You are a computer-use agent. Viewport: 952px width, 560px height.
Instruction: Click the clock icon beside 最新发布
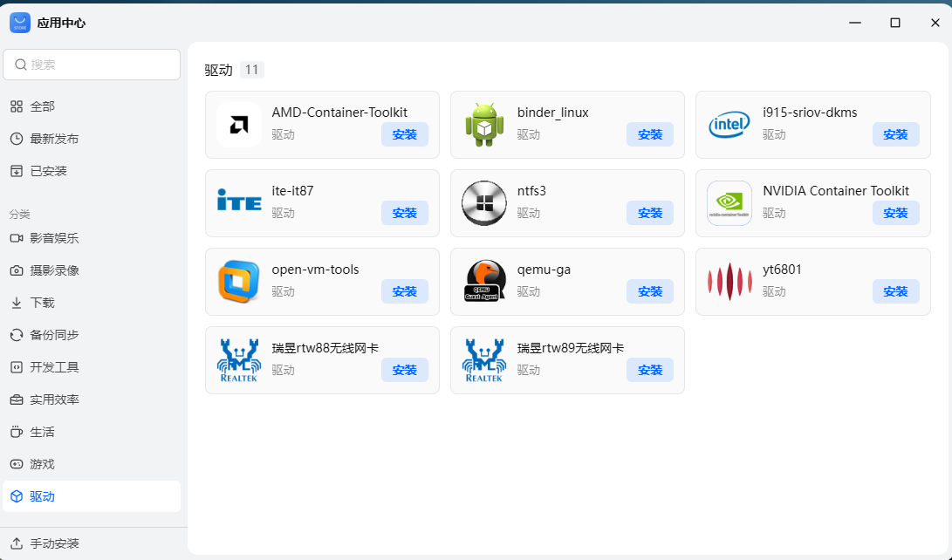coord(17,139)
